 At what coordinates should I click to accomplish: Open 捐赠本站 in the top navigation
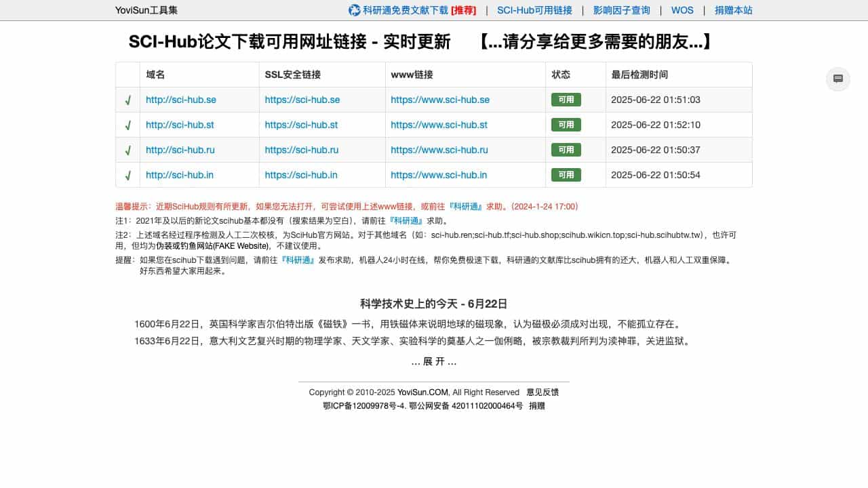pyautogui.click(x=733, y=10)
